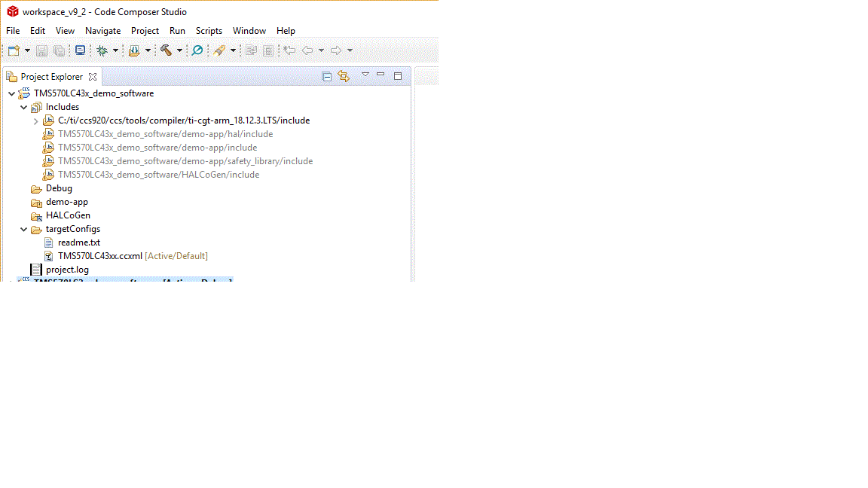Select the Project Explorer tab

click(51, 77)
